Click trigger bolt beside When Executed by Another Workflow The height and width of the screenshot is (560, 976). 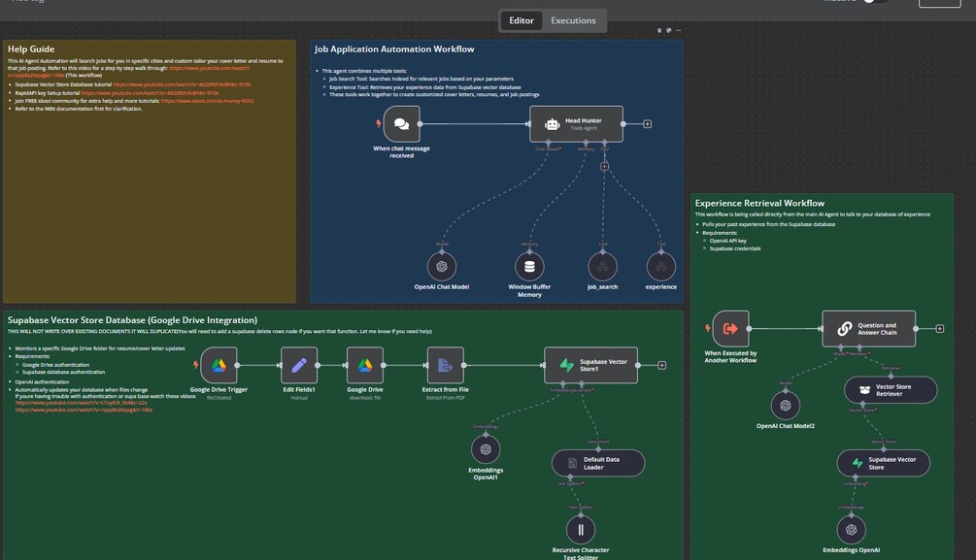click(x=708, y=328)
